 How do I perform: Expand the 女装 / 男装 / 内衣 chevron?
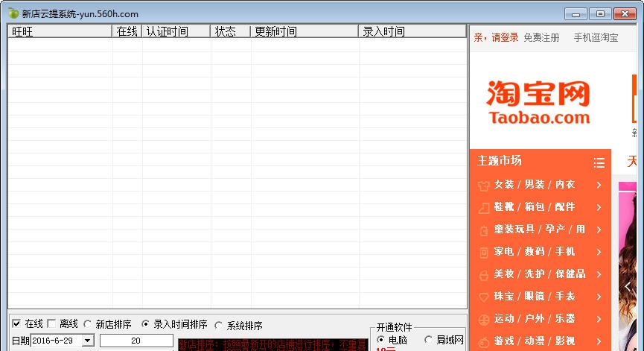(x=599, y=185)
